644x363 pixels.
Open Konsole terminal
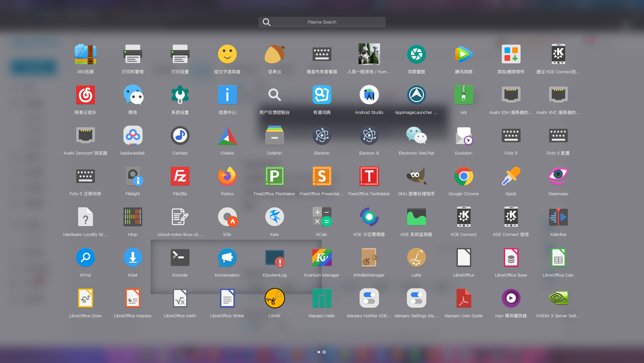point(180,258)
